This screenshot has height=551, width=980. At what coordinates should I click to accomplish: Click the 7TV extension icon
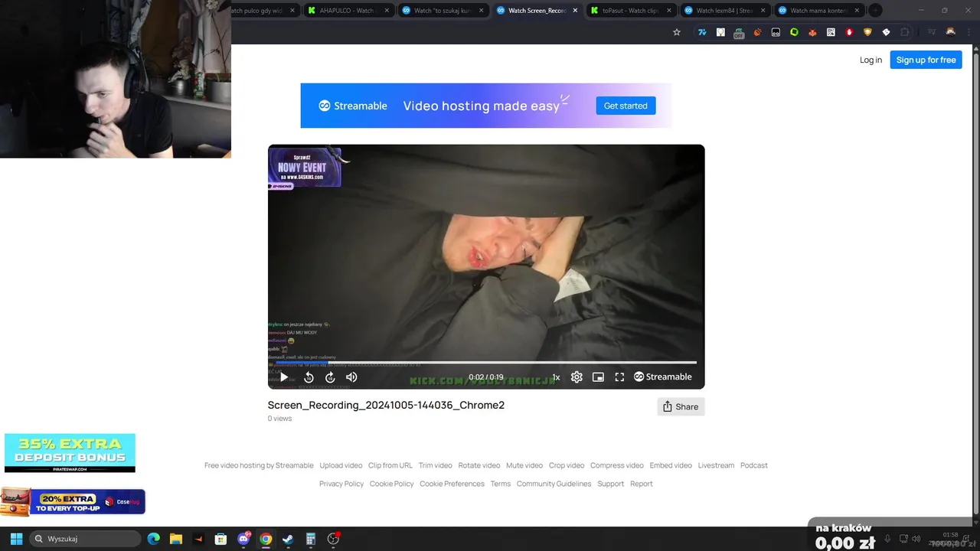click(702, 32)
